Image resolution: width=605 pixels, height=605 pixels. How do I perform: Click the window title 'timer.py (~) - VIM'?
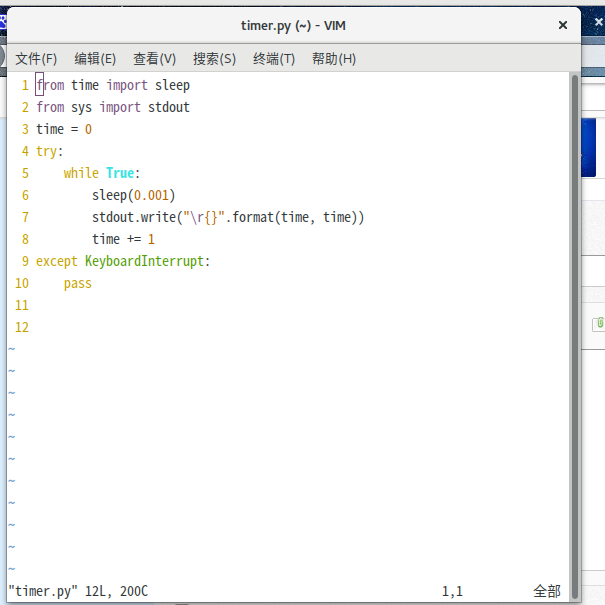[x=293, y=26]
